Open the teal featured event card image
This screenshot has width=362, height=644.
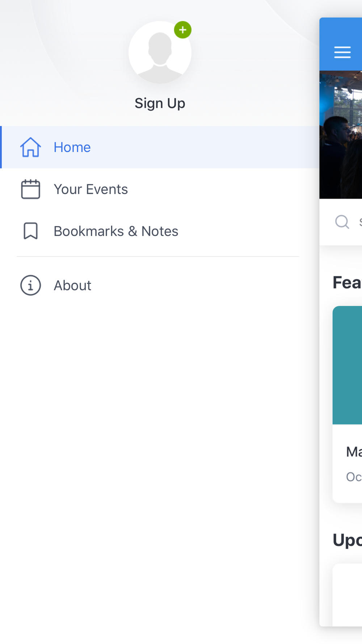[x=347, y=365]
